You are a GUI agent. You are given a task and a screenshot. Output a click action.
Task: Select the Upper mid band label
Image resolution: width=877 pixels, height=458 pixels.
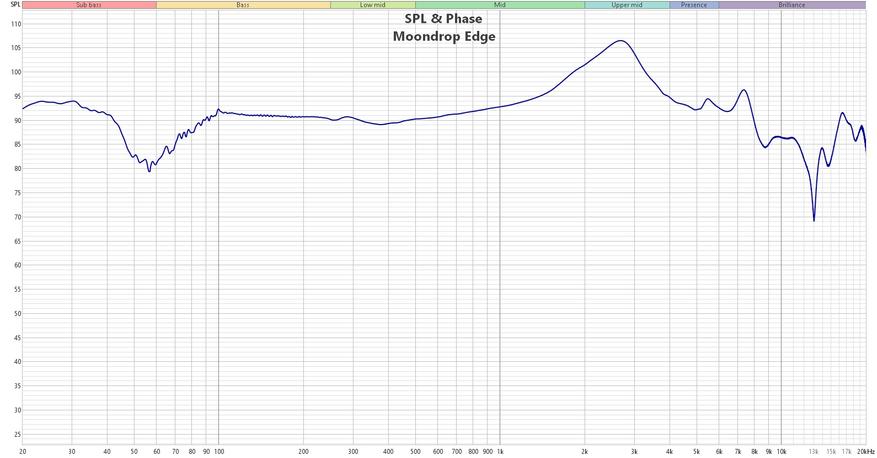[x=627, y=5]
